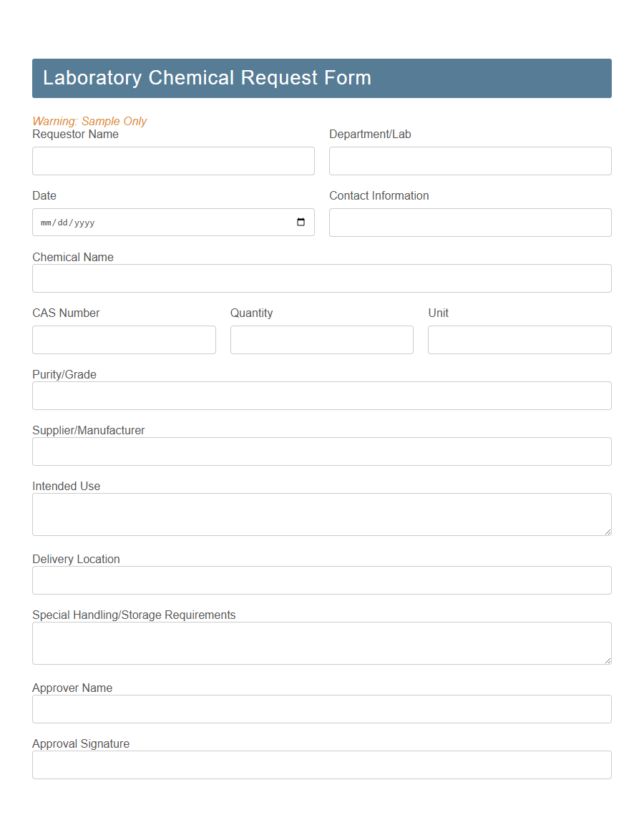Open the date picker calendar icon

(x=300, y=222)
